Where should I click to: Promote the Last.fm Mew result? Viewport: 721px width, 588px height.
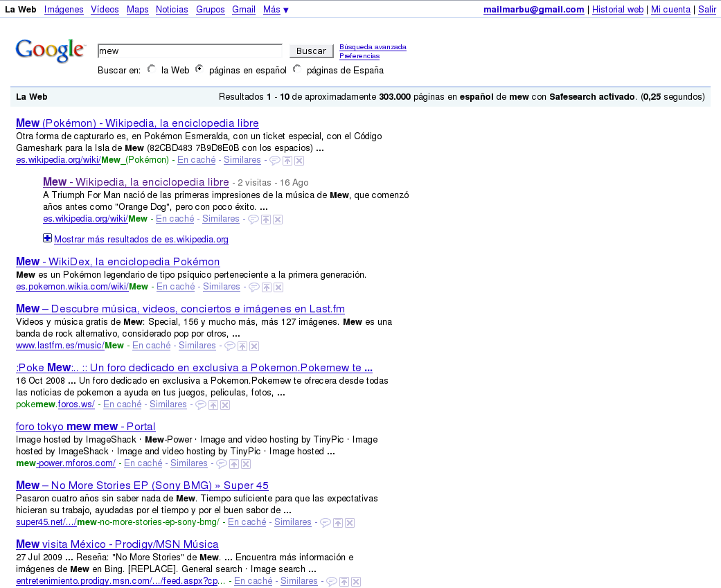(x=242, y=346)
